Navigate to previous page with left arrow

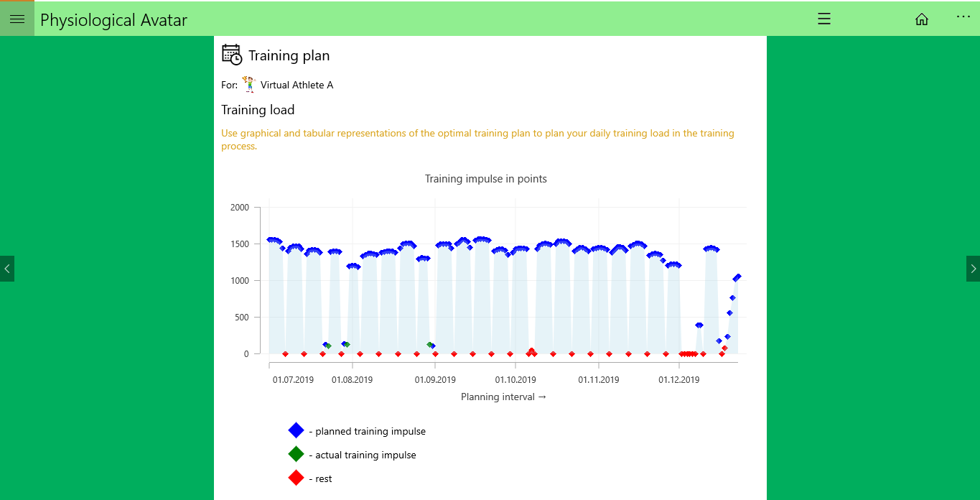pos(7,269)
